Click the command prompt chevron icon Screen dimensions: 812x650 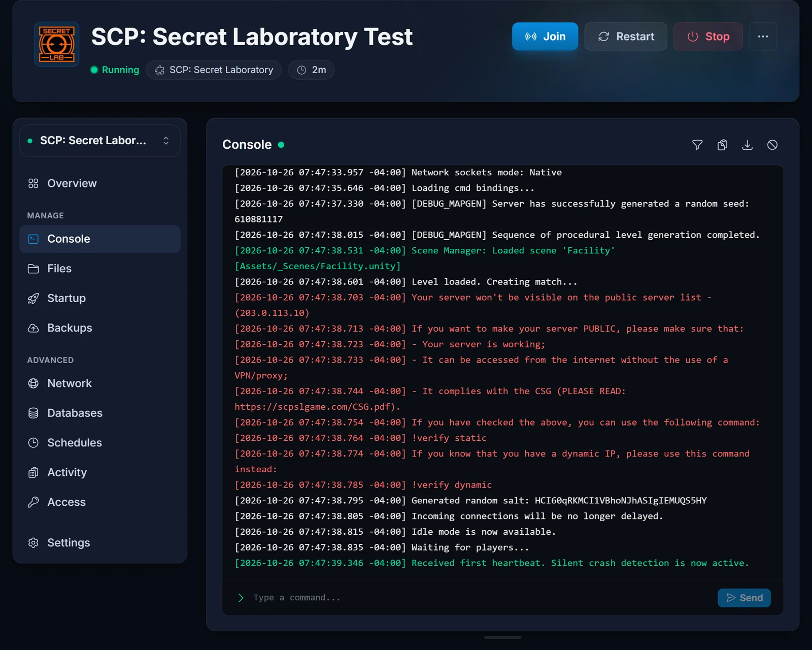click(241, 598)
